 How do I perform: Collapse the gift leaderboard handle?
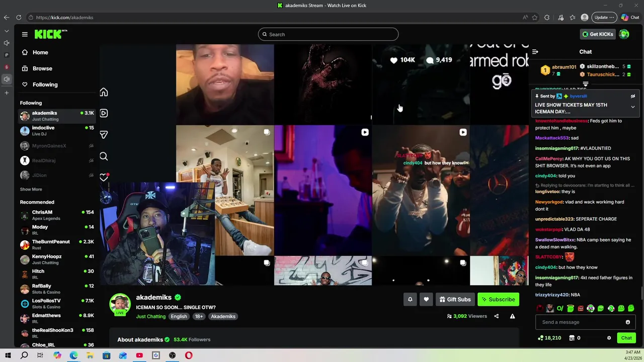[586, 84]
